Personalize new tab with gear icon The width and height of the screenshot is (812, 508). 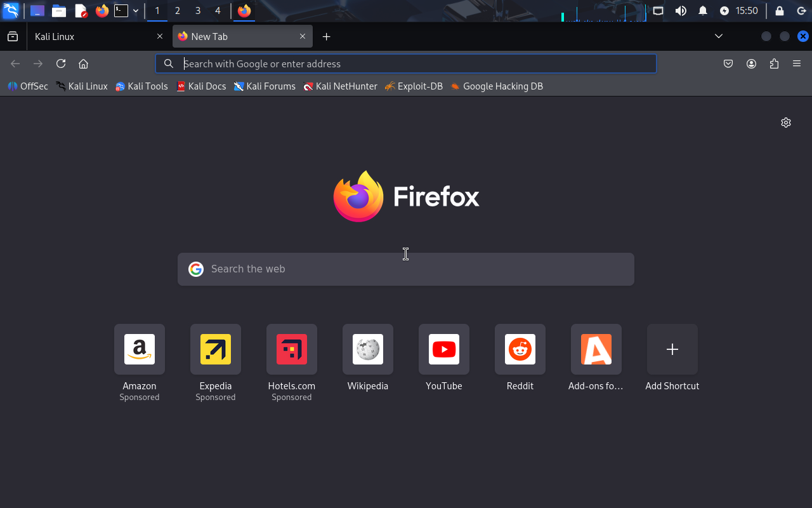click(786, 123)
